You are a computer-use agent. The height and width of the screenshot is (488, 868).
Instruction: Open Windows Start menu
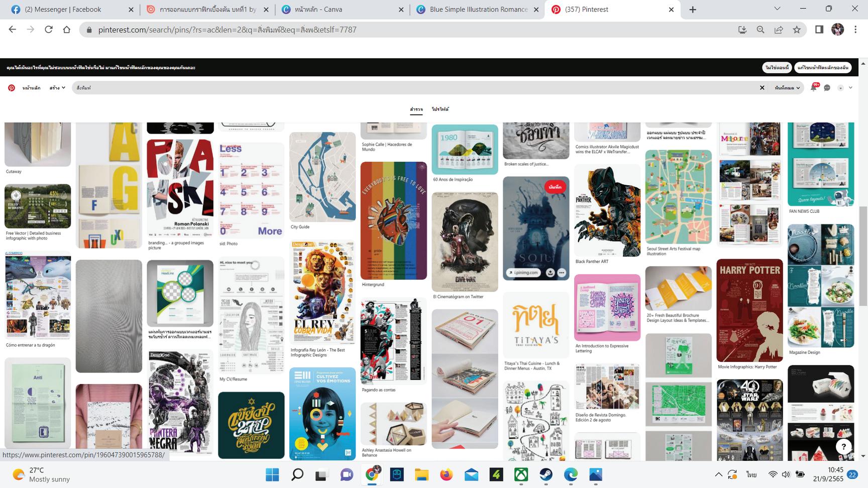pyautogui.click(x=272, y=474)
